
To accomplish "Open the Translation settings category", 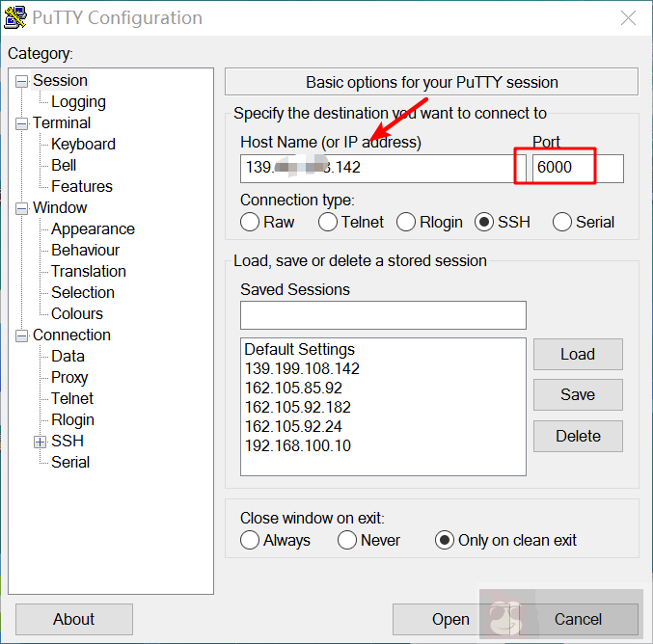I will pos(89,272).
